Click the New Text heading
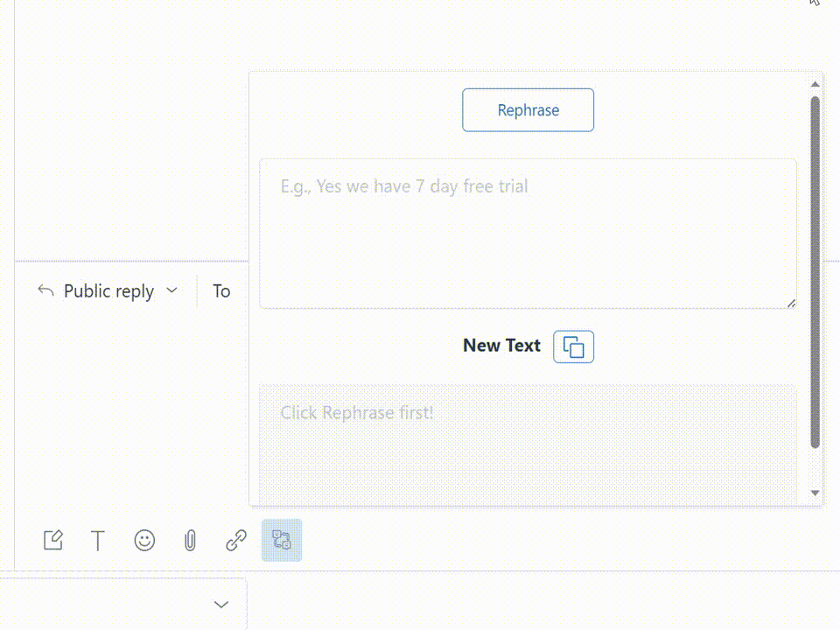Viewport: 840px width, 630px height. [501, 346]
